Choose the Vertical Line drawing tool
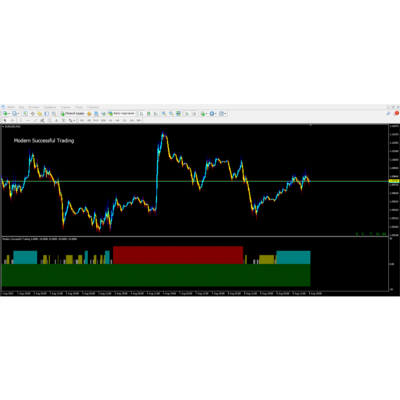Image resolution: width=400 pixels, height=400 pixels. 21,120
